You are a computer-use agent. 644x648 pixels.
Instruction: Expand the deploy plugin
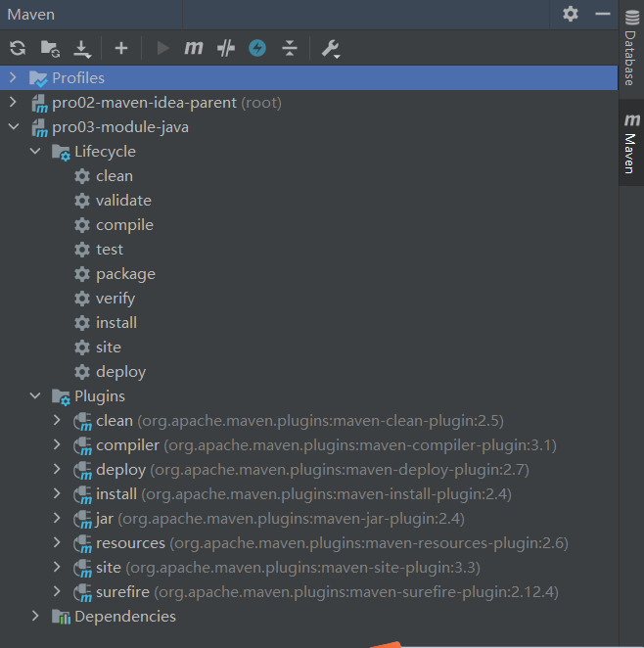(x=57, y=469)
